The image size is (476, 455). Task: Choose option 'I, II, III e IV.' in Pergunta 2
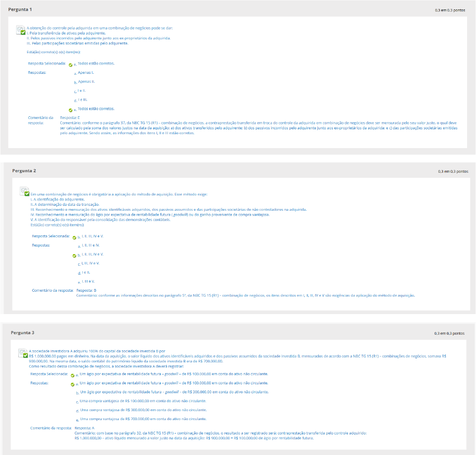90,245
